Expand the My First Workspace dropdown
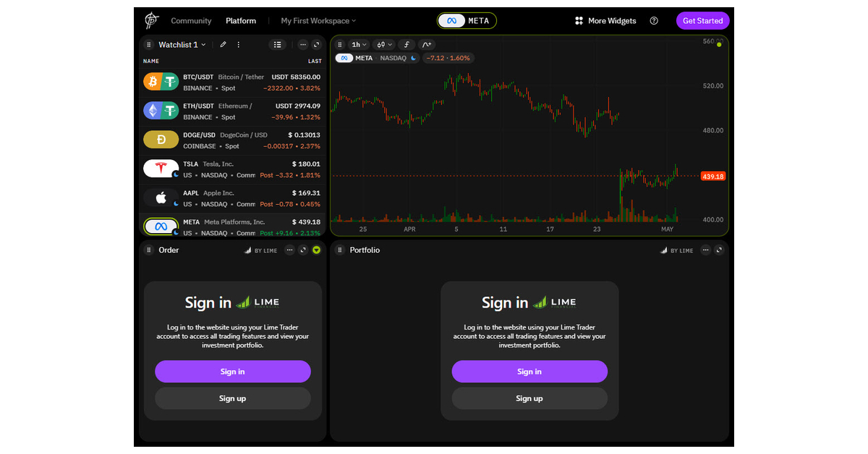 point(317,20)
